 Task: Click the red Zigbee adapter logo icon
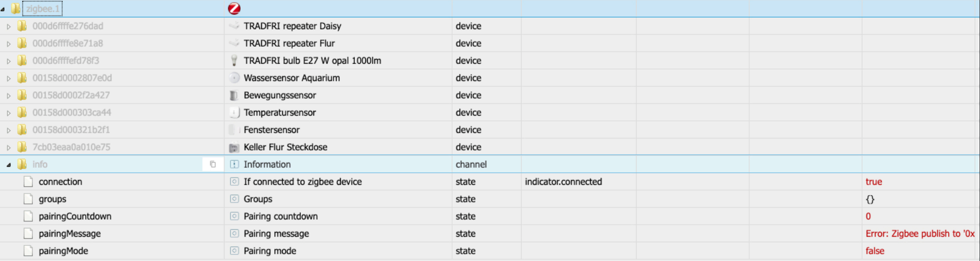click(234, 8)
